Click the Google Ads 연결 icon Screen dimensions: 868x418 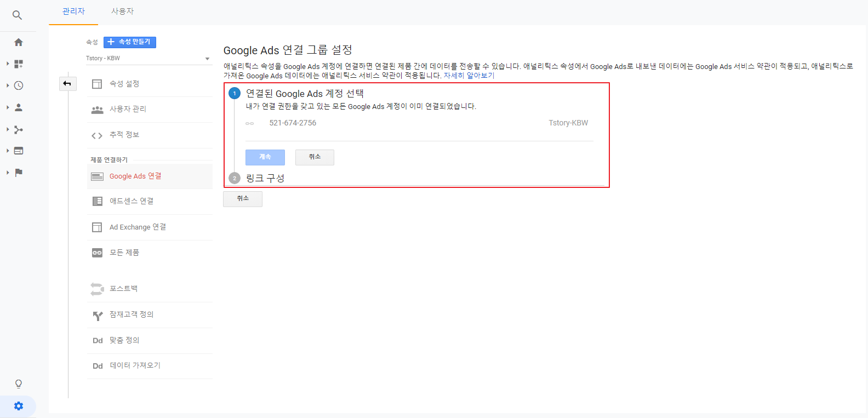pyautogui.click(x=97, y=176)
